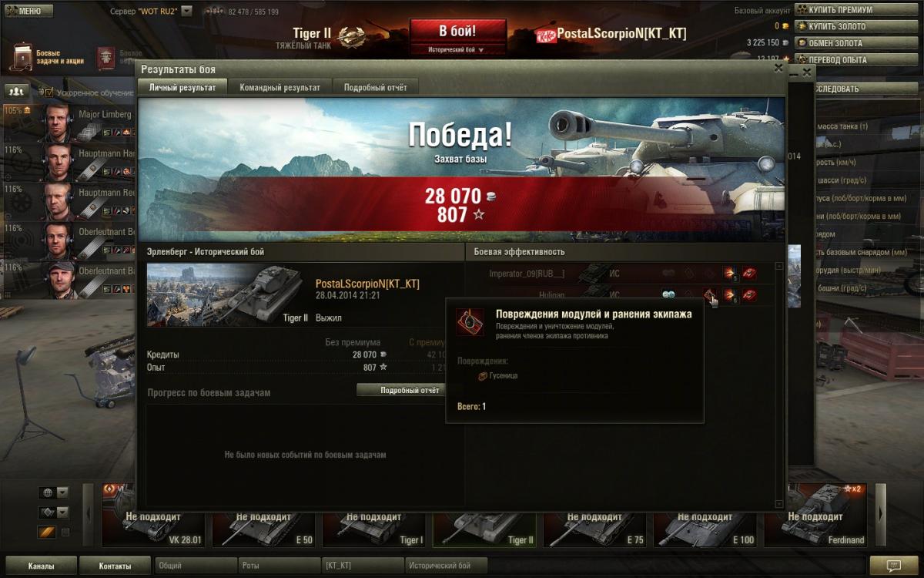The height and width of the screenshot is (578, 924).
Task: Switch to the Подробный отчёт tab
Action: pos(376,87)
